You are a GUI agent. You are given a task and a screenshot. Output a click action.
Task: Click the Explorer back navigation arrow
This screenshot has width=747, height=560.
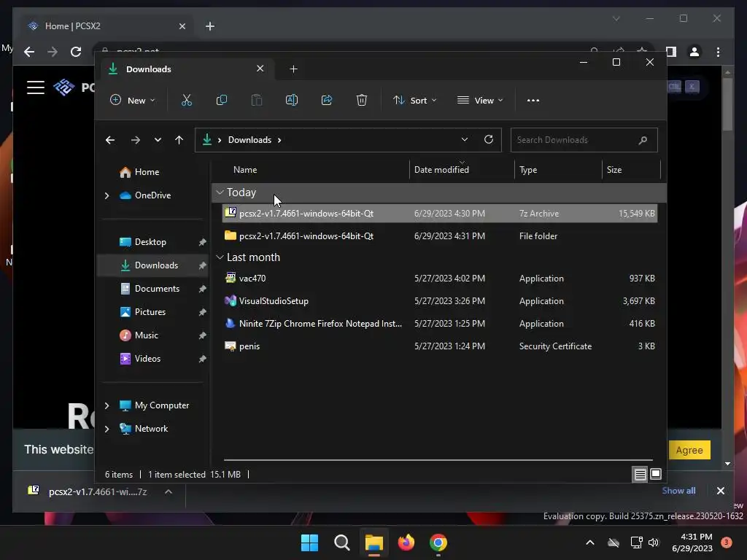110,140
